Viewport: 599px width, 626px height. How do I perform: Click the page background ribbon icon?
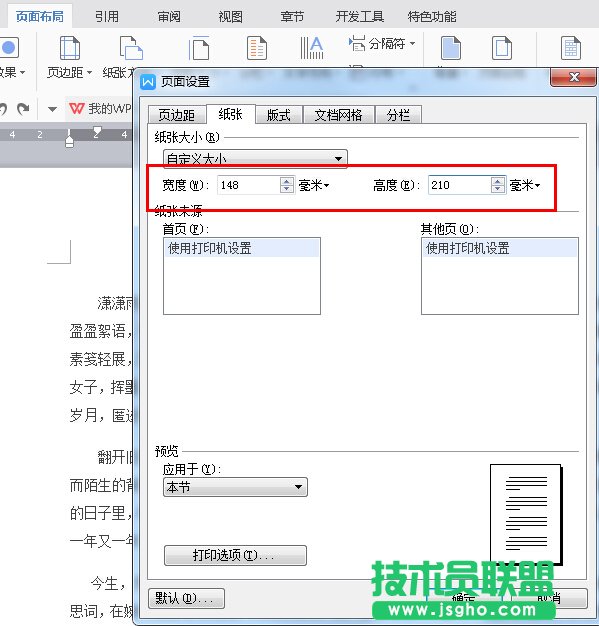coord(451,48)
